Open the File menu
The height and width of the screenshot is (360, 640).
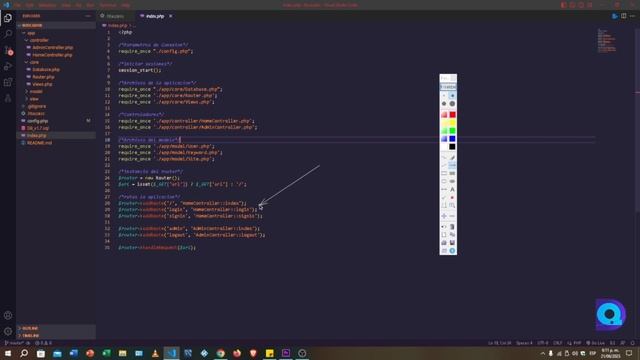18,5
